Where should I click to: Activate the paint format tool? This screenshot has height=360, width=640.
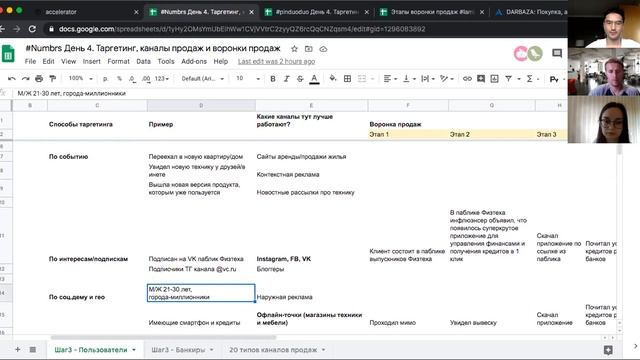[52, 78]
